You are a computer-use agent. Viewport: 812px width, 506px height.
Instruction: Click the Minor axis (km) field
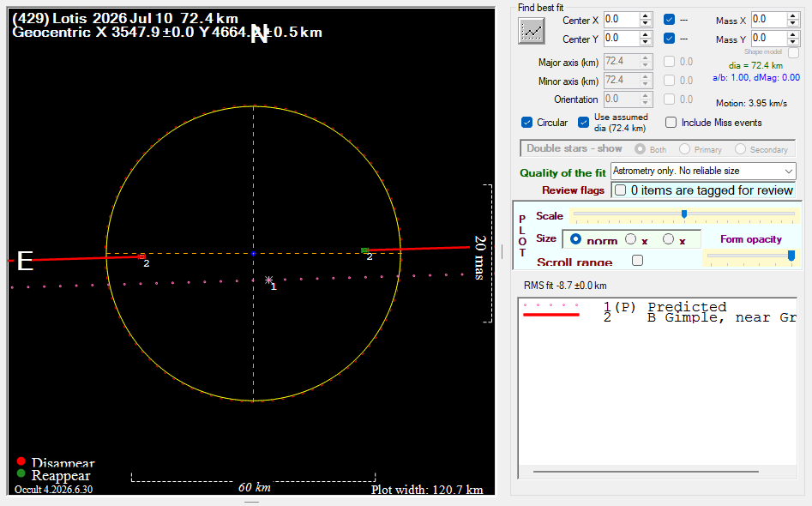point(622,81)
